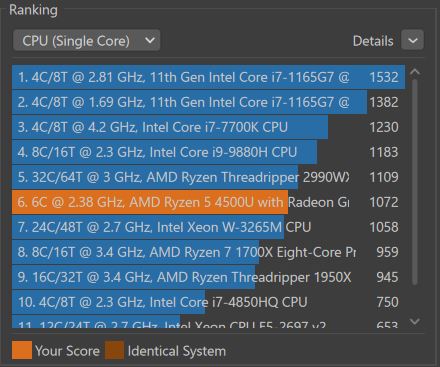Select the Intel Xeon W-3265M entry
The width and height of the screenshot is (440, 367).
click(x=209, y=227)
